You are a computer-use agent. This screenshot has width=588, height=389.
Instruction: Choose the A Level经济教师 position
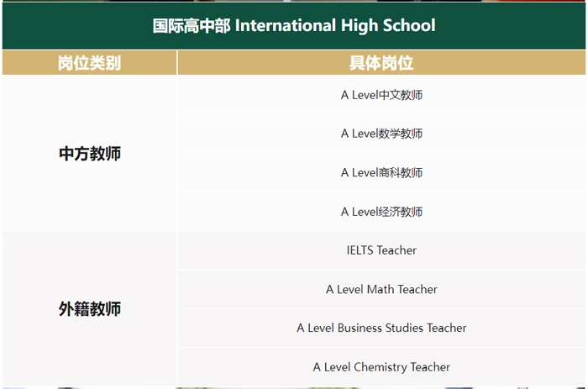pos(381,212)
